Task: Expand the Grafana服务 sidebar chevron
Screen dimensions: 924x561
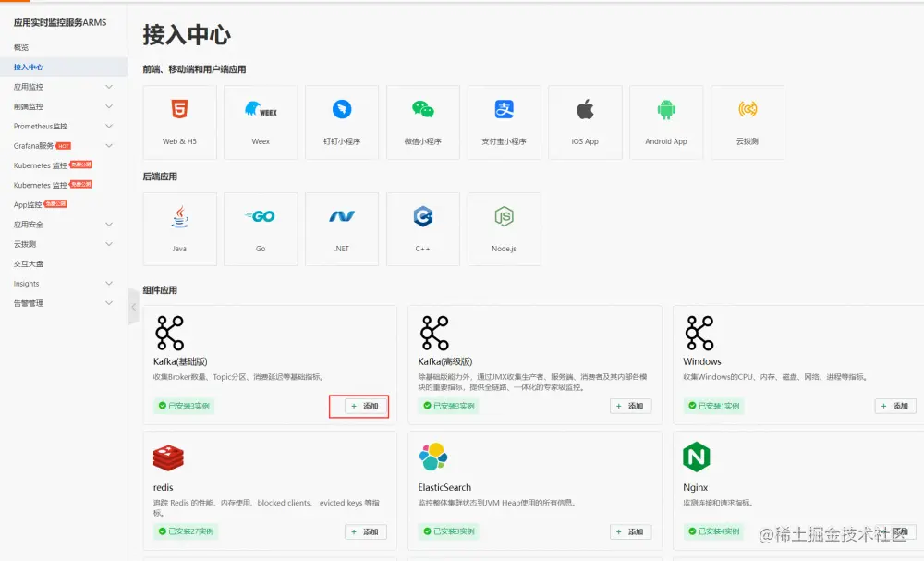Action: (x=109, y=145)
